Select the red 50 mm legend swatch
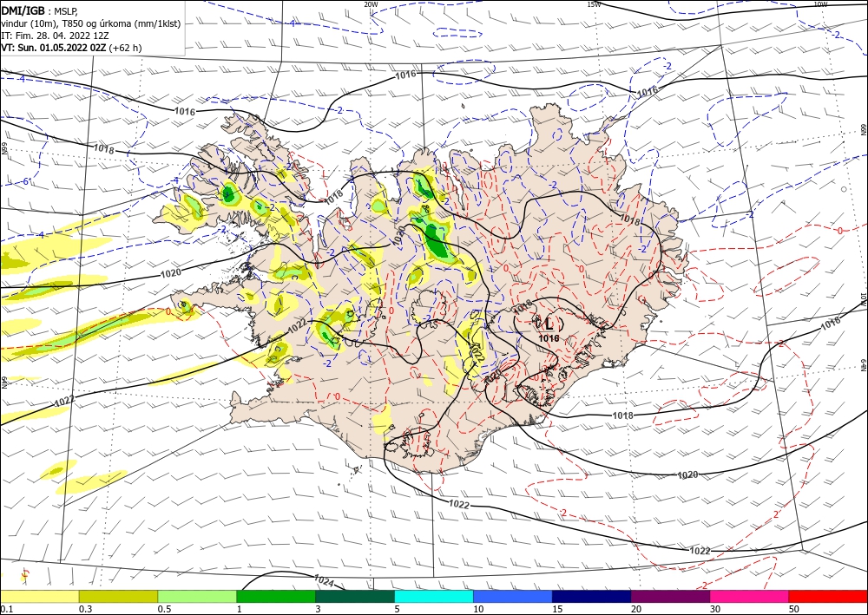This screenshot has height=615, width=868. pos(828,597)
